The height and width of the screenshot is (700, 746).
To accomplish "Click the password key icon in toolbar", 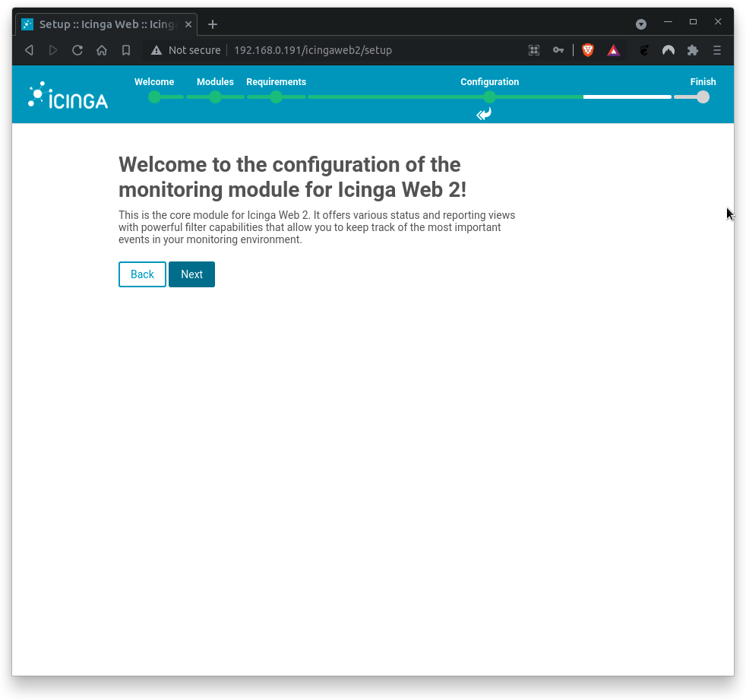I will click(558, 50).
